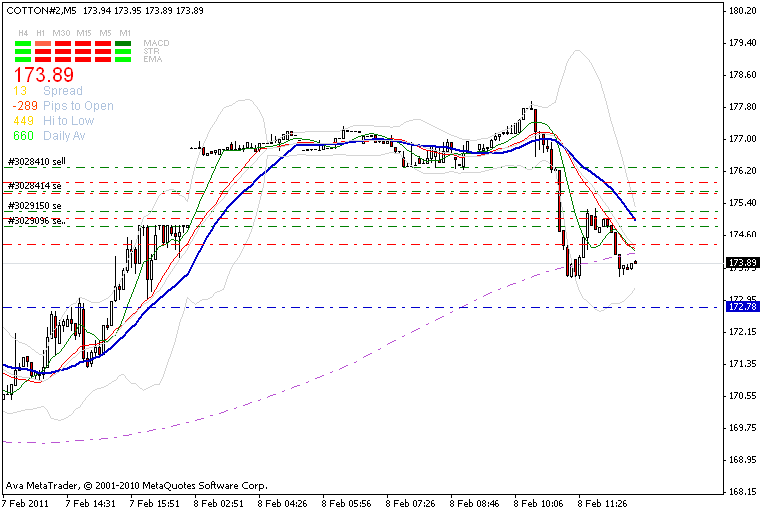
Task: Click the M30 STR red indicator block
Action: (x=63, y=51)
